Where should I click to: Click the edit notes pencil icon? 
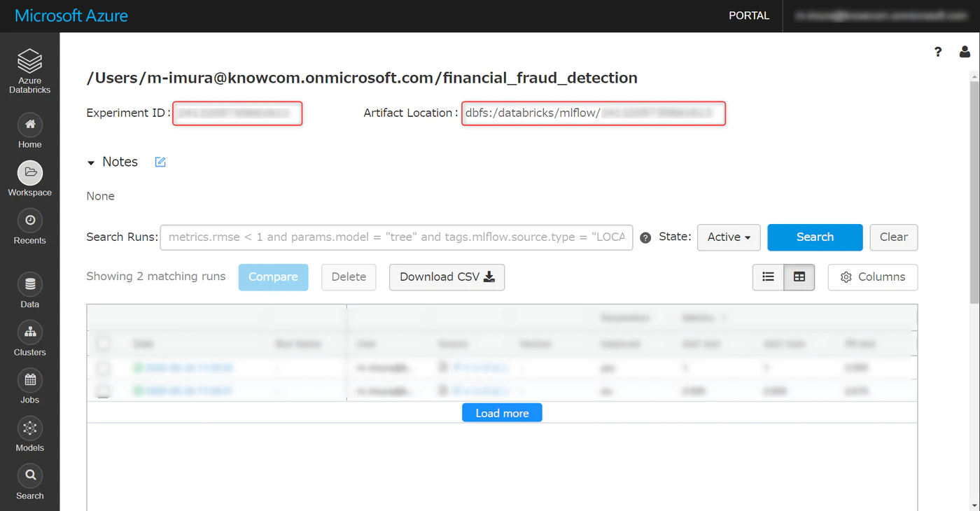tap(160, 162)
